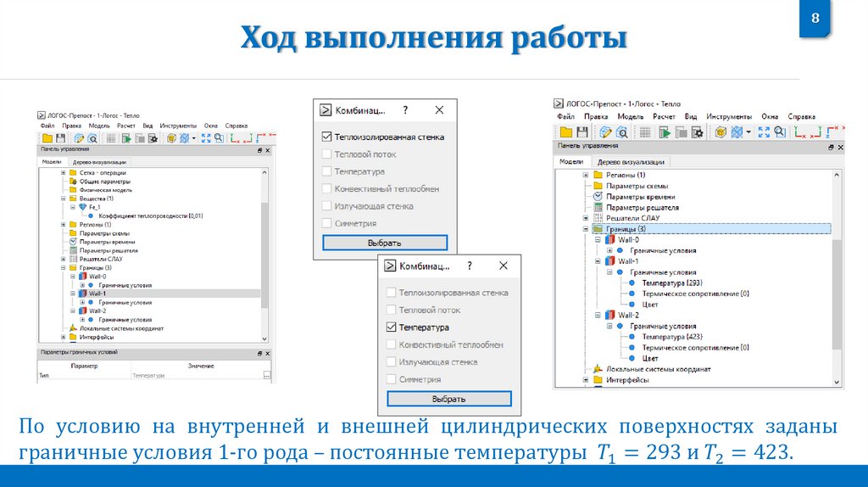Click pencil edit icon in right ЛОГОС toolbar
This screenshot has height=487, width=868.
coord(605,132)
